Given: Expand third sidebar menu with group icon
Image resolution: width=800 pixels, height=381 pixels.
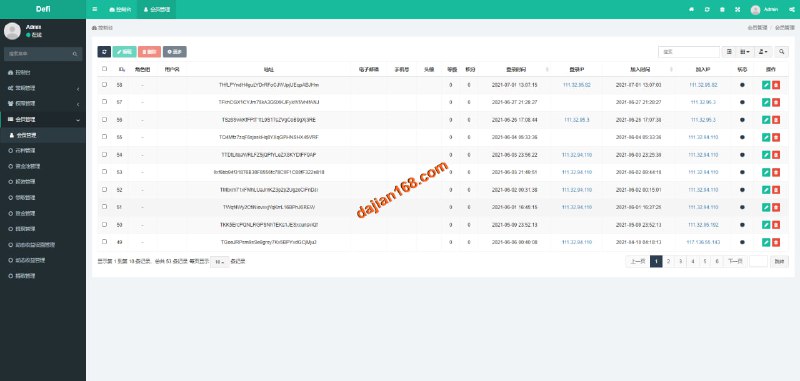Looking at the screenshot, I should pos(43,104).
